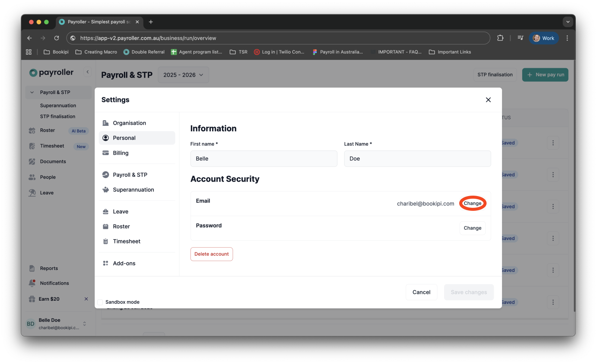Open the first pay run's three-dot menu

(x=553, y=143)
